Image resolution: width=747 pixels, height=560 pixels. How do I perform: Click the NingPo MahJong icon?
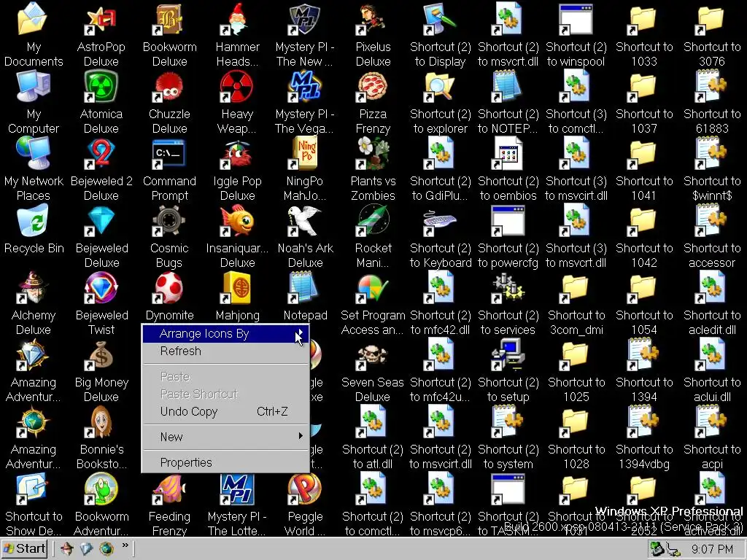[x=305, y=153]
